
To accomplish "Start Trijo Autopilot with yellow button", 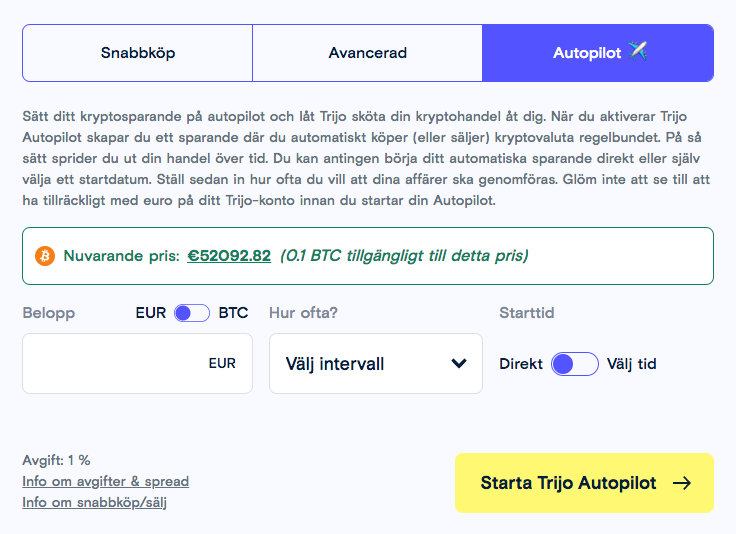I will pos(584,483).
